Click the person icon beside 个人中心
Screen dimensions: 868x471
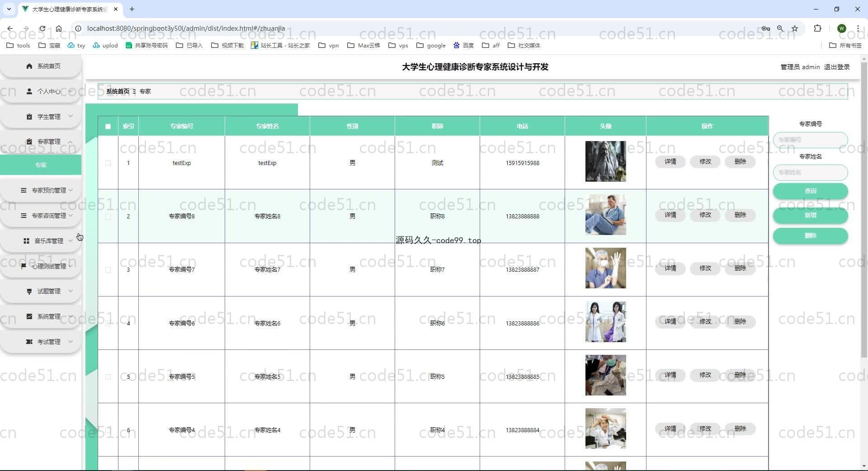click(x=29, y=91)
